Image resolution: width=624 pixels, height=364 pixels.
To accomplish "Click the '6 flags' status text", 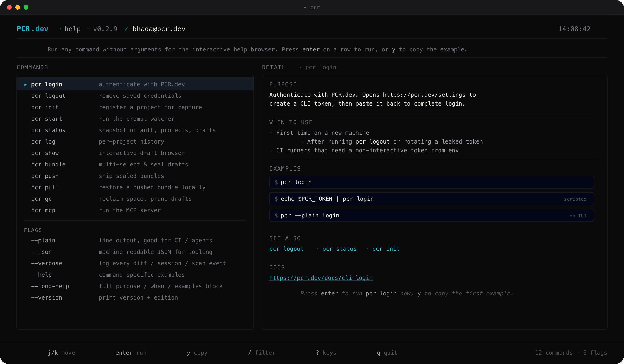I will 595,353.
